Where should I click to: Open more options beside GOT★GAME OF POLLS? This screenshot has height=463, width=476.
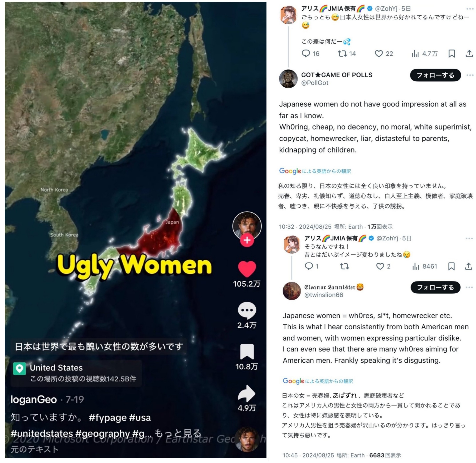coord(470,75)
